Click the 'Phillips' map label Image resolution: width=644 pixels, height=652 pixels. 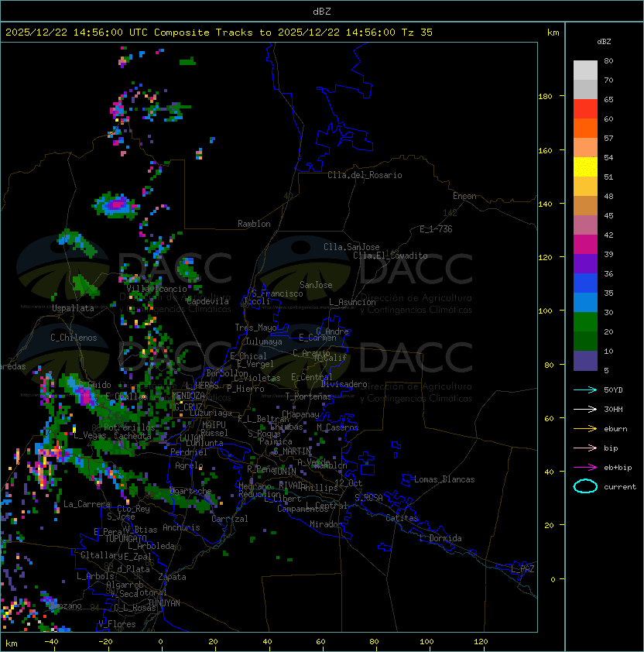[x=319, y=488]
